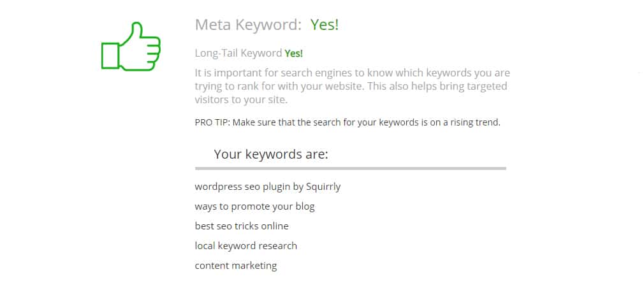Viewport: 644px width, 288px height.
Task: Click the Your keywords are heading
Action: [271, 155]
